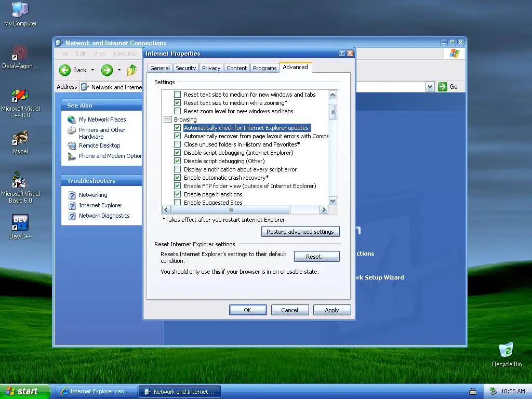
Task: Open the Start menu
Action: pyautogui.click(x=24, y=392)
